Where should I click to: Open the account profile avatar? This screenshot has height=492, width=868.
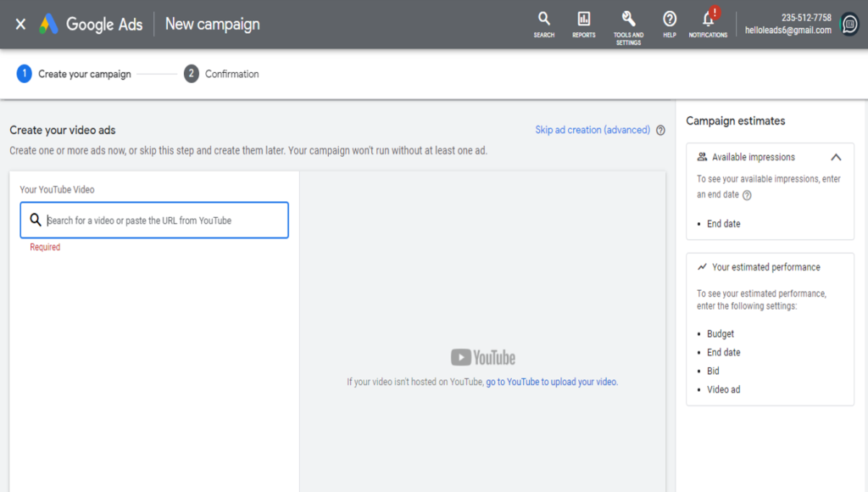(x=849, y=24)
